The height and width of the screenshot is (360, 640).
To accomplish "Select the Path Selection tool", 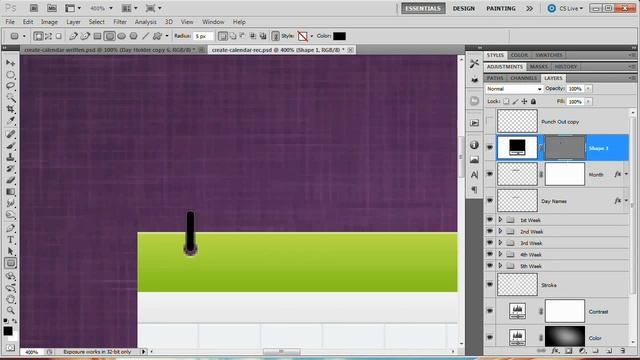I will coord(11,251).
